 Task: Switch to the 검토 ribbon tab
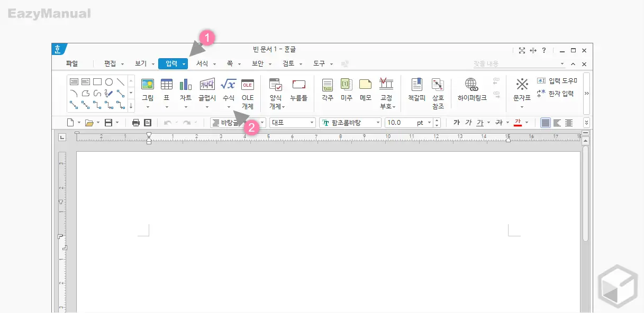pos(289,63)
